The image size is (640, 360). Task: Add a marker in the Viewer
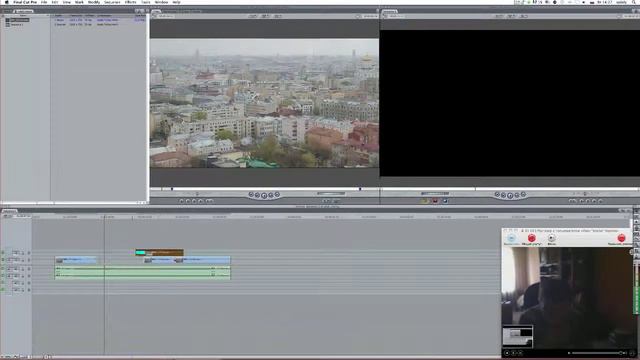200,201
